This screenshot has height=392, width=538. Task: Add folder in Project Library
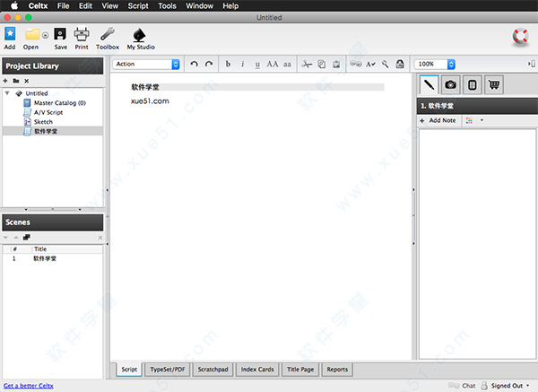(x=16, y=81)
